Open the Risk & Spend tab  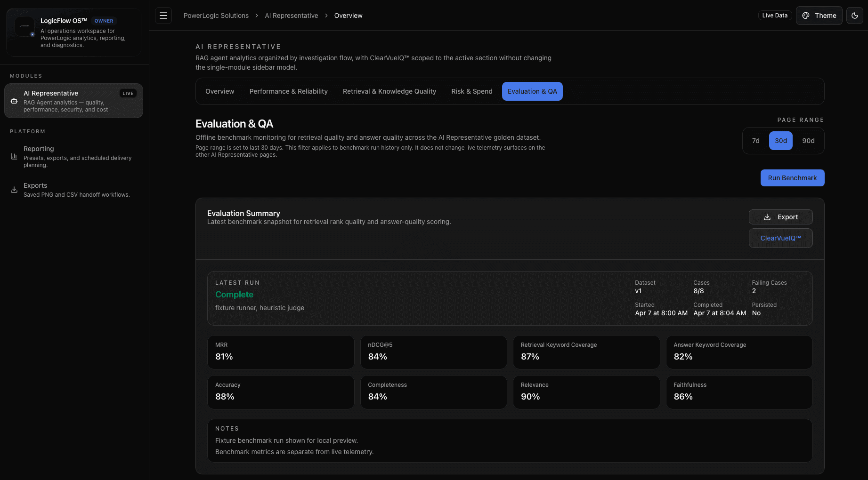point(471,91)
